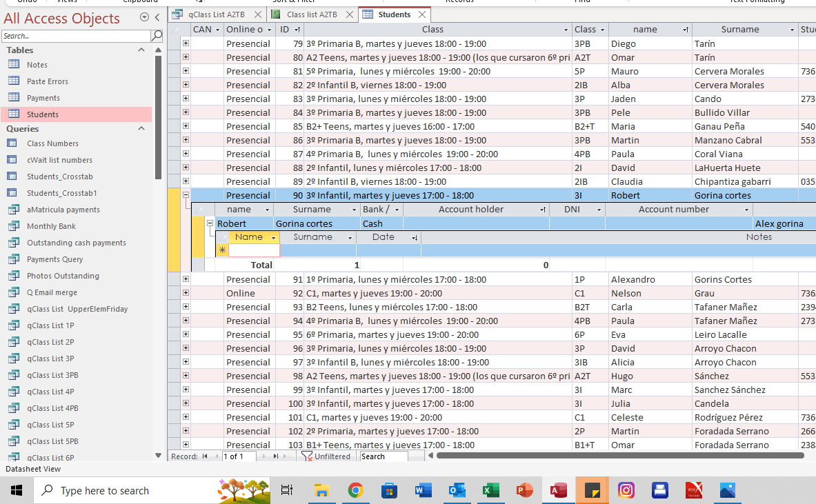Open the short Class code column dropdown

point(602,30)
